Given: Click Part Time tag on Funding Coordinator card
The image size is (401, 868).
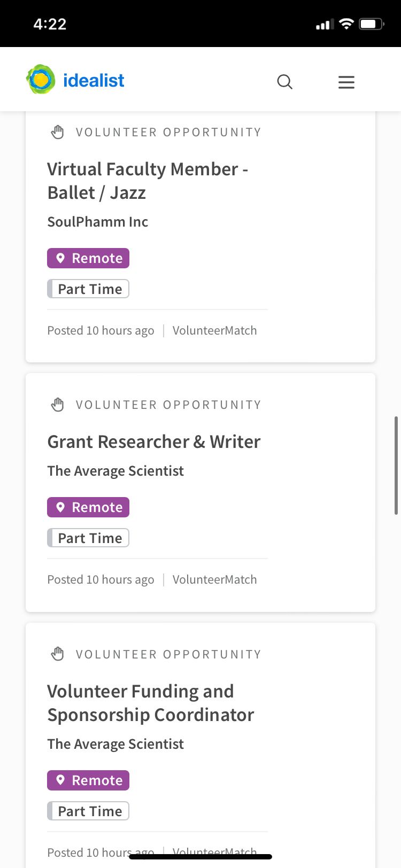Looking at the screenshot, I should pyautogui.click(x=89, y=811).
